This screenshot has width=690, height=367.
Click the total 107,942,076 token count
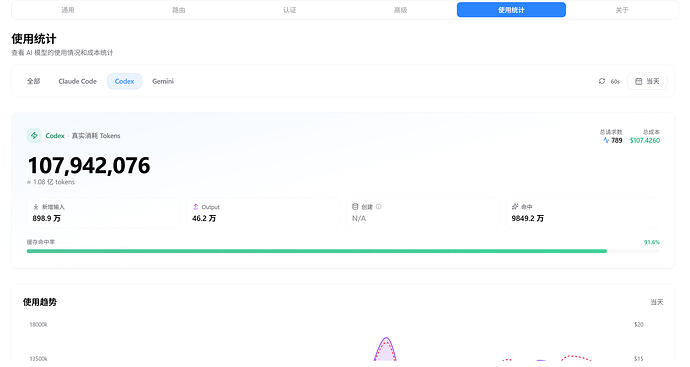tap(89, 165)
